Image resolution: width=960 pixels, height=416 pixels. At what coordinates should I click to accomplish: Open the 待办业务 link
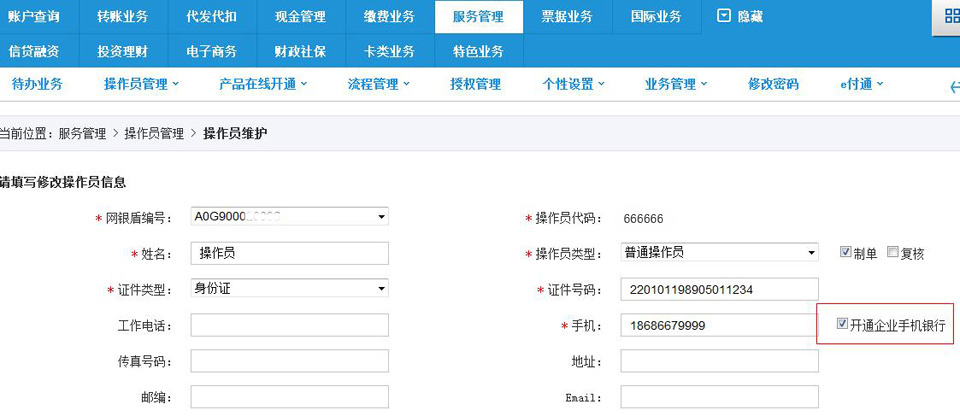37,84
